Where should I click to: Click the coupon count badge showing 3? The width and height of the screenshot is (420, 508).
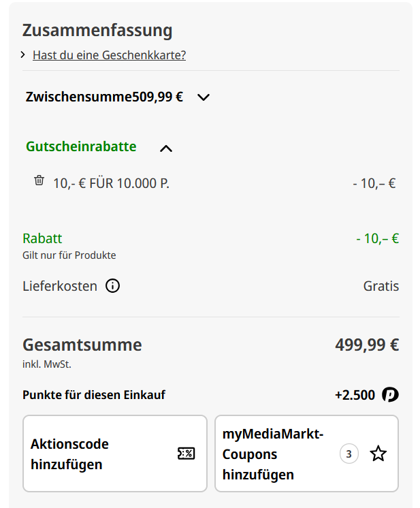coord(349,454)
